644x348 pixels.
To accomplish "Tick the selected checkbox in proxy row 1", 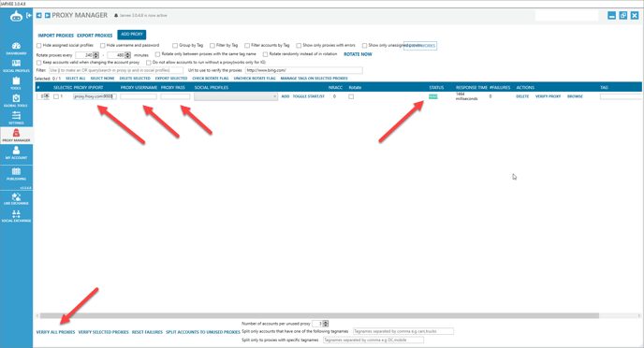I will point(56,97).
